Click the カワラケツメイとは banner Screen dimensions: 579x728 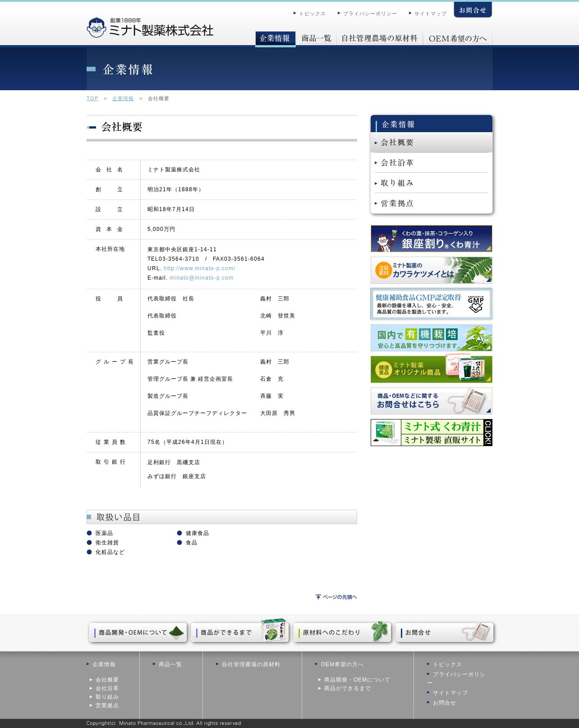(x=432, y=270)
